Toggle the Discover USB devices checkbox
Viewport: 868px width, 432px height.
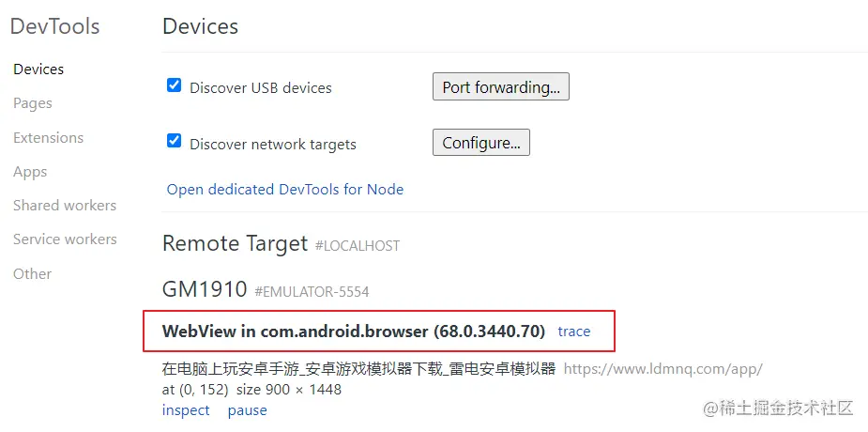(174, 85)
